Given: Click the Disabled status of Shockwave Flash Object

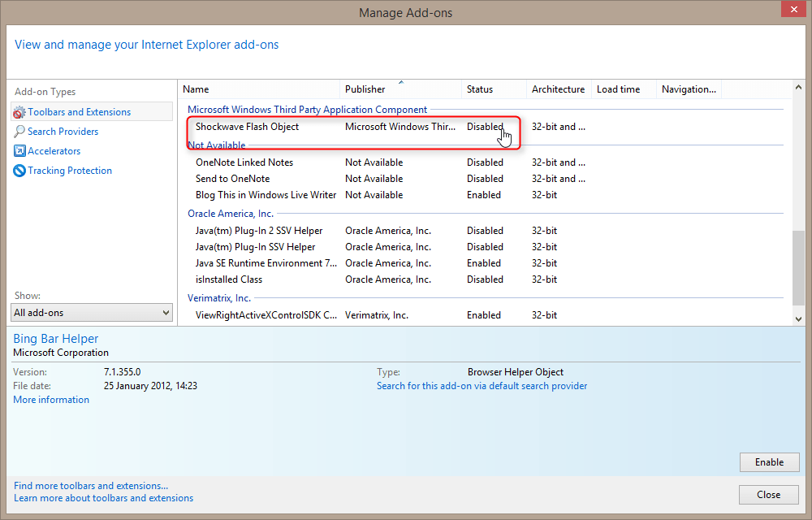Looking at the screenshot, I should click(485, 127).
